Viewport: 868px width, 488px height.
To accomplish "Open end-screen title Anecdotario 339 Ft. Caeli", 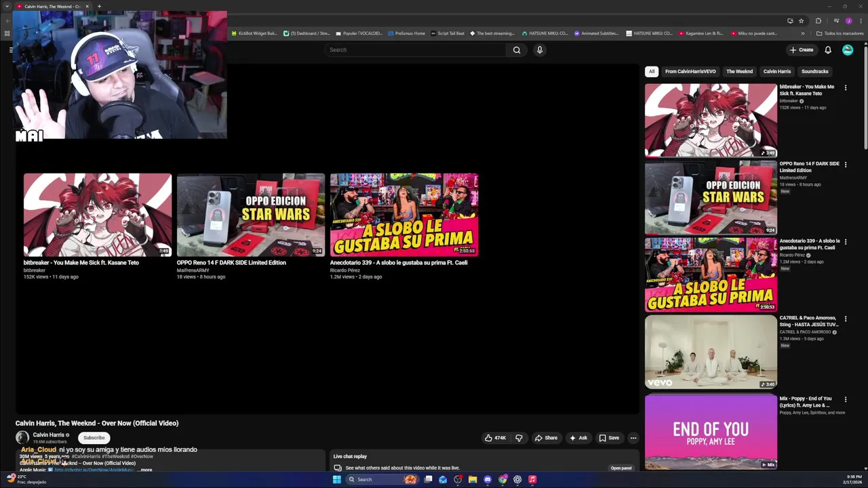I will pos(399,262).
